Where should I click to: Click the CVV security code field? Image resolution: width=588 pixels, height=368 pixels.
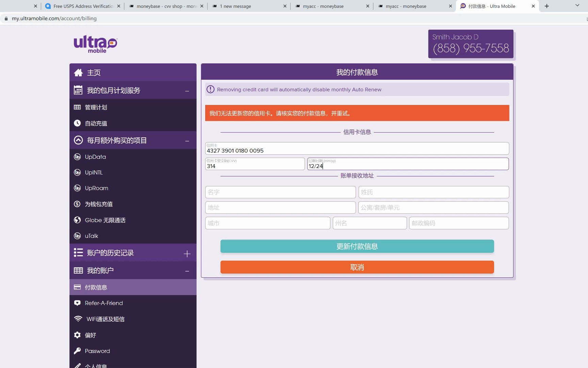pyautogui.click(x=255, y=164)
